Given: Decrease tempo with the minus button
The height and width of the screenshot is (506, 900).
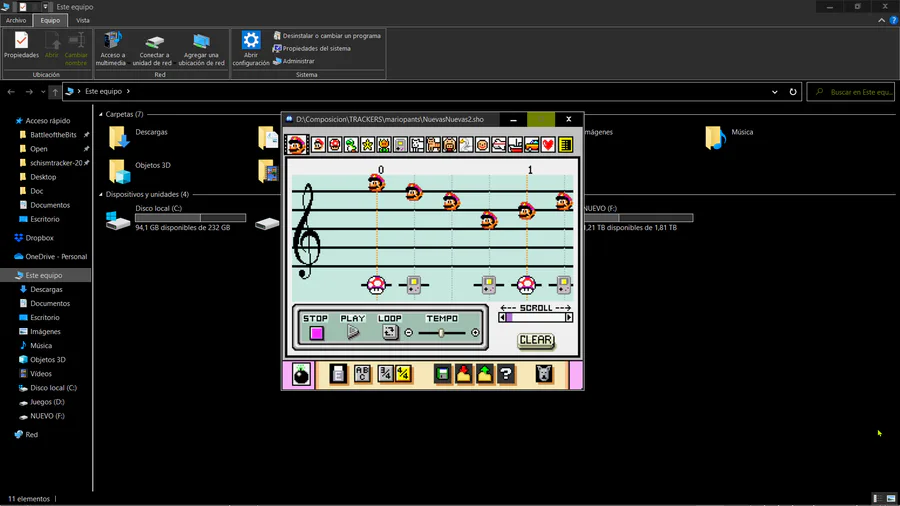Looking at the screenshot, I should (409, 333).
